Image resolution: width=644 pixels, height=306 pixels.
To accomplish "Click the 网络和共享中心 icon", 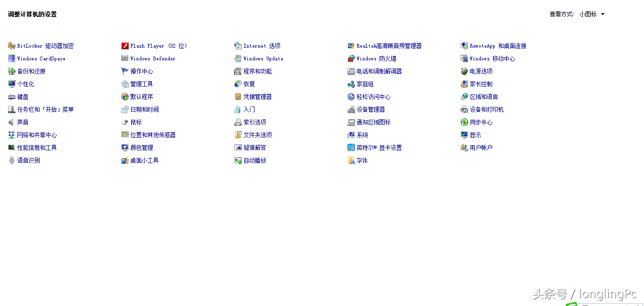I will point(12,135).
